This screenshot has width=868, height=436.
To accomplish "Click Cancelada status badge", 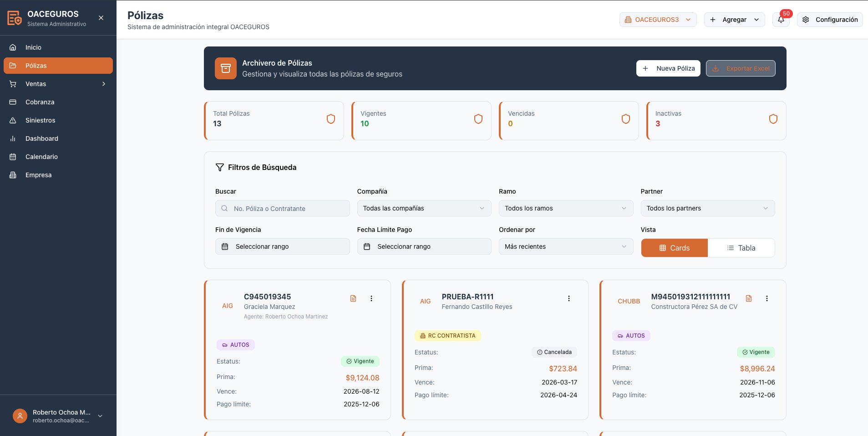I will coord(554,352).
